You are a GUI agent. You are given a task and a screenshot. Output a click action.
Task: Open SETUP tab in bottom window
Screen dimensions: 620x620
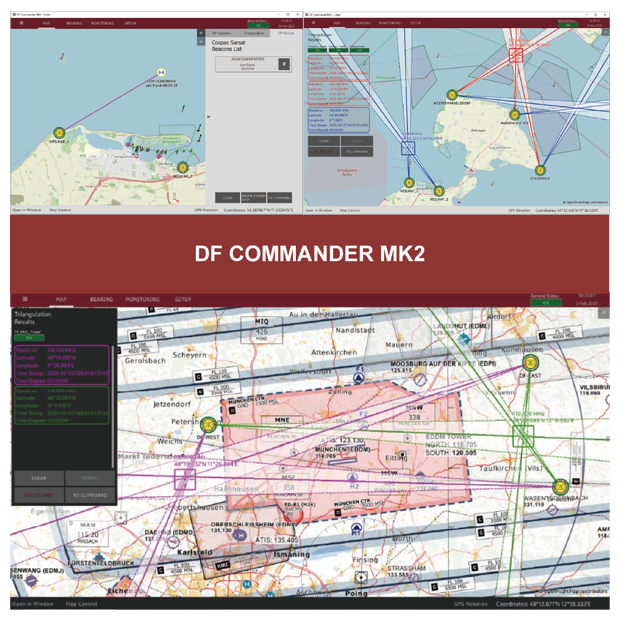pyautogui.click(x=184, y=299)
